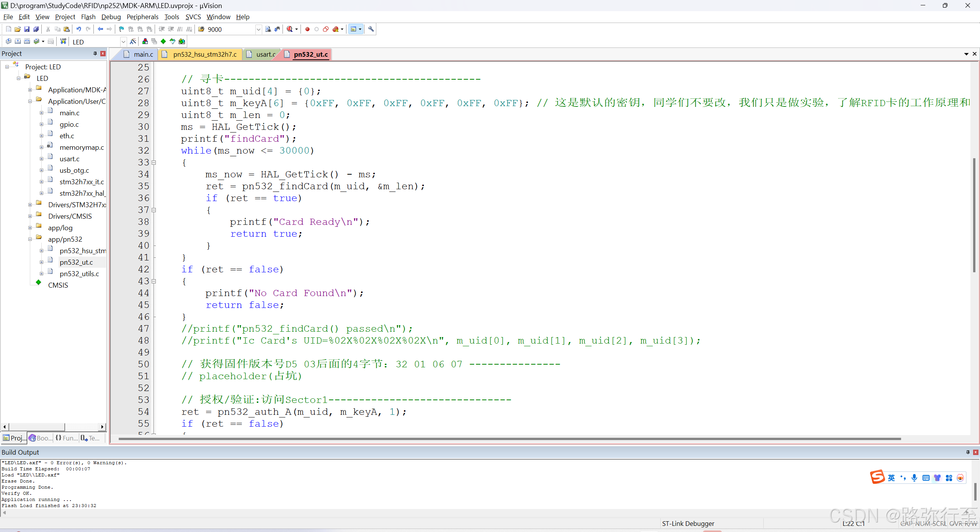The width and height of the screenshot is (980, 532).
Task: Click the project tree horizontal scrollbar
Action: click(x=37, y=427)
